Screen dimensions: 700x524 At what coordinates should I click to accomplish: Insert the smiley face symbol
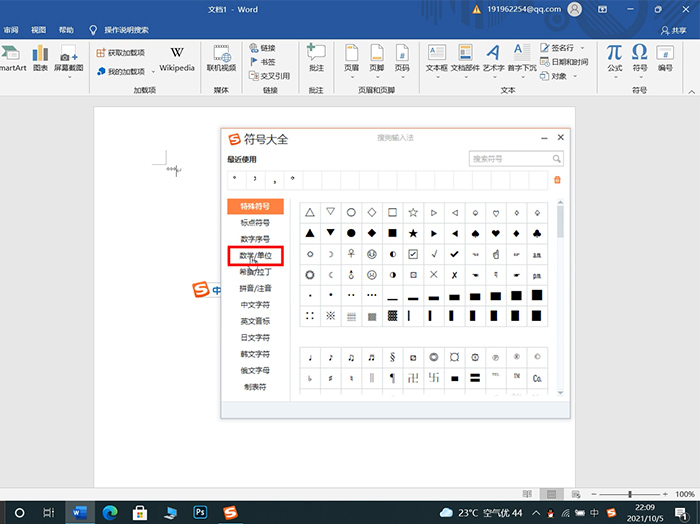(371, 254)
